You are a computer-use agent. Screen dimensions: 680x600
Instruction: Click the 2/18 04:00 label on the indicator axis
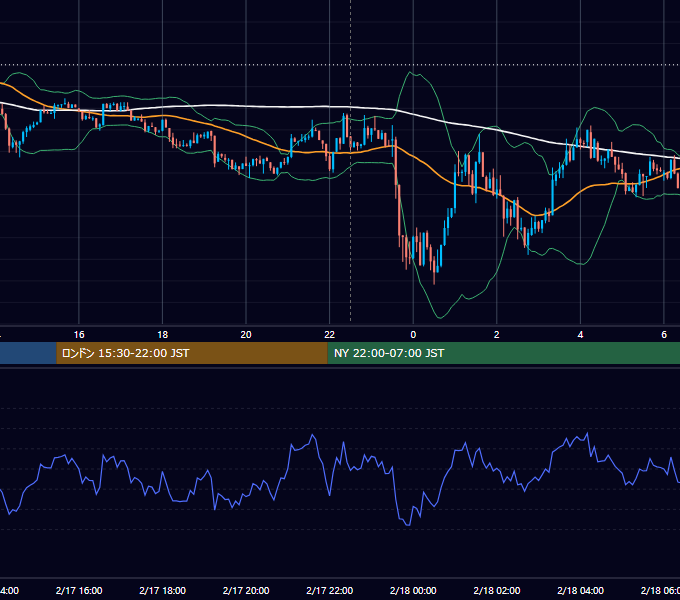(x=580, y=590)
